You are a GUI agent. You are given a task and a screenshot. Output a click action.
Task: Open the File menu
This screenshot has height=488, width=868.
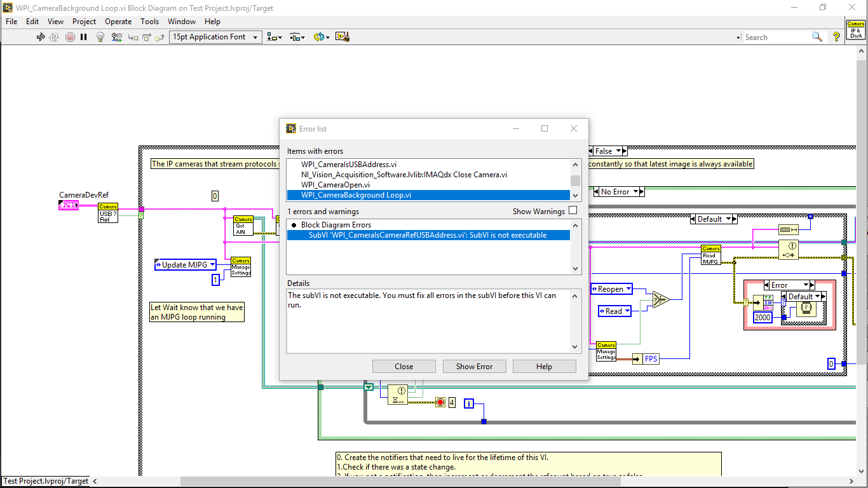pos(11,21)
